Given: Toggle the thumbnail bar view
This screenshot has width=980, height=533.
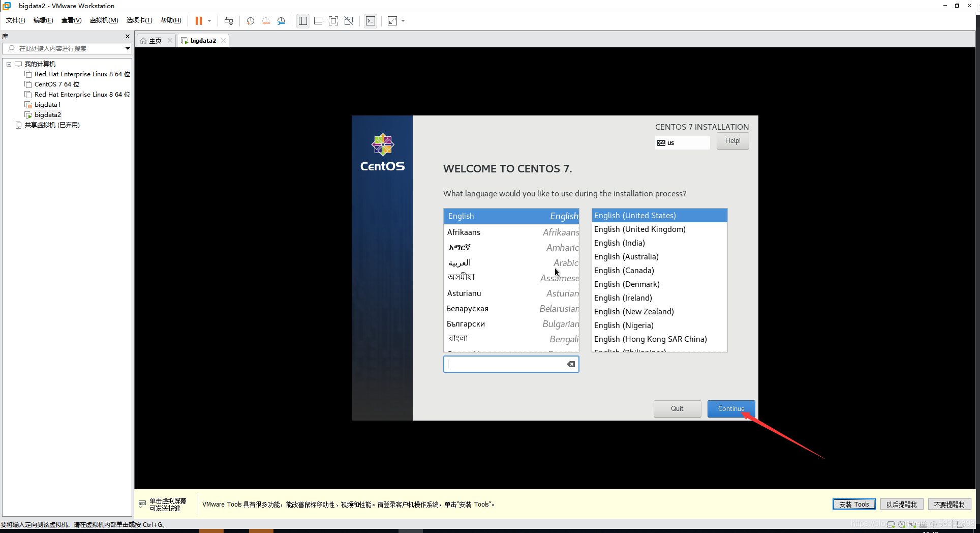Looking at the screenshot, I should click(x=318, y=21).
